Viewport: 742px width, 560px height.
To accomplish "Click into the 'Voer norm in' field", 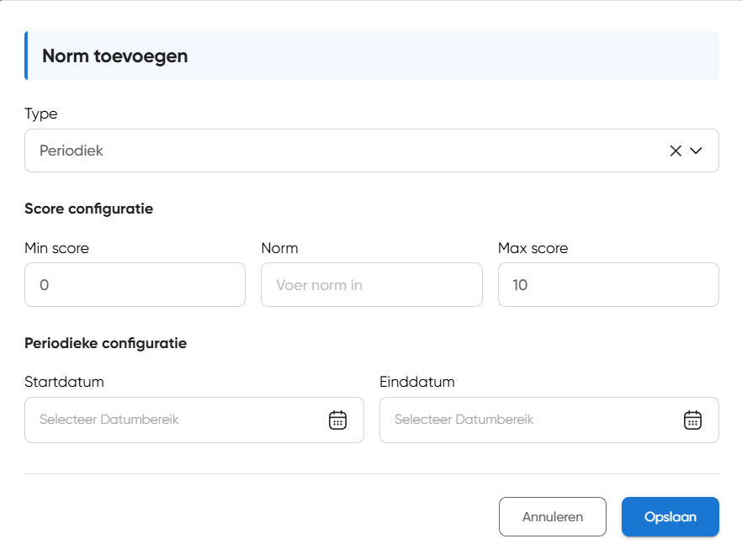I will click(371, 285).
